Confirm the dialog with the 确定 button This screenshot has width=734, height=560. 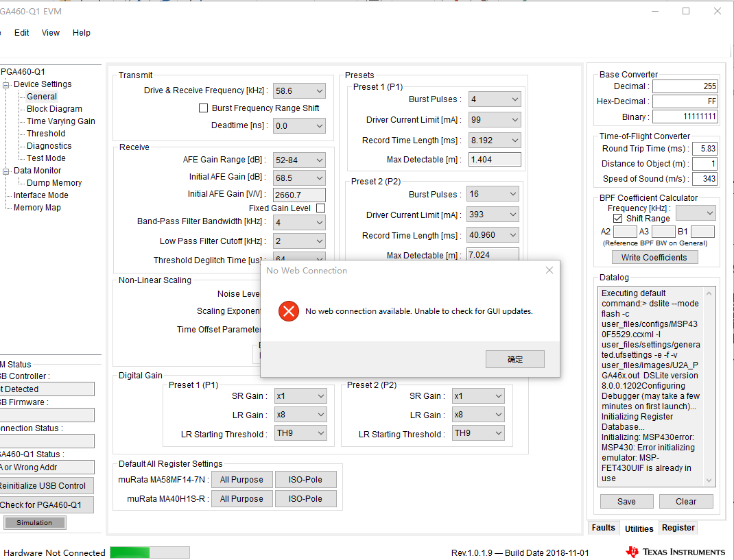[515, 359]
